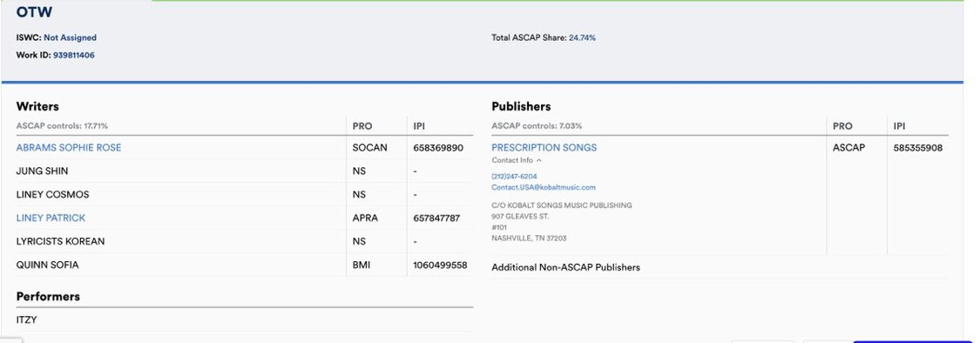This screenshot has height=343, width=980.
Task: Email Contact.USA@kobaltmusic.com
Action: pyautogui.click(x=543, y=187)
